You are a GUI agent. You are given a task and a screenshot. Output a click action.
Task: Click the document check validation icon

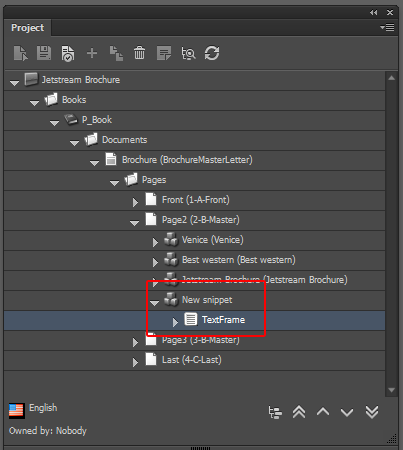pos(68,54)
